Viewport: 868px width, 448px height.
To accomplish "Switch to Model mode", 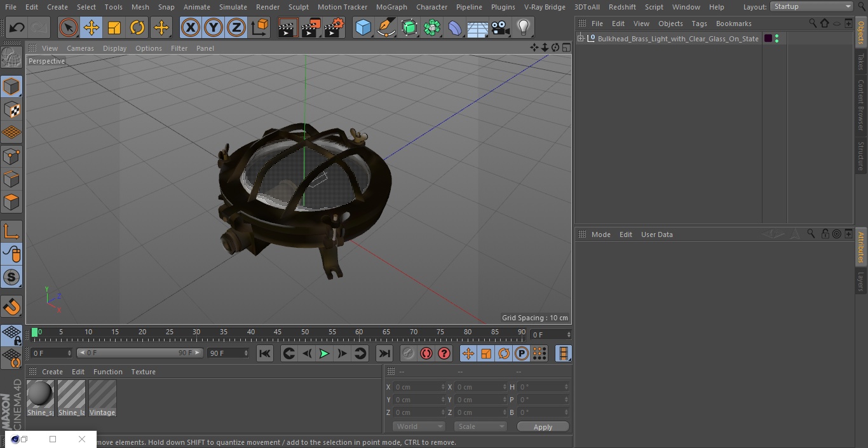I will pyautogui.click(x=11, y=86).
